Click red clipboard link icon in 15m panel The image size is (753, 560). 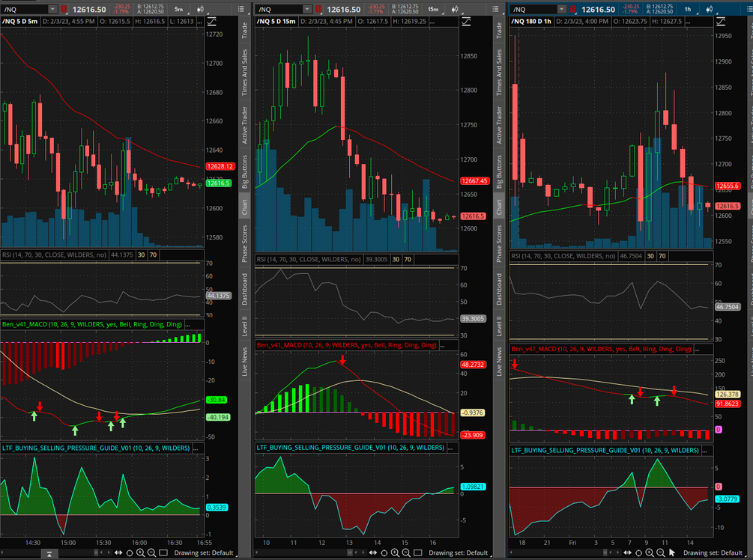318,9
